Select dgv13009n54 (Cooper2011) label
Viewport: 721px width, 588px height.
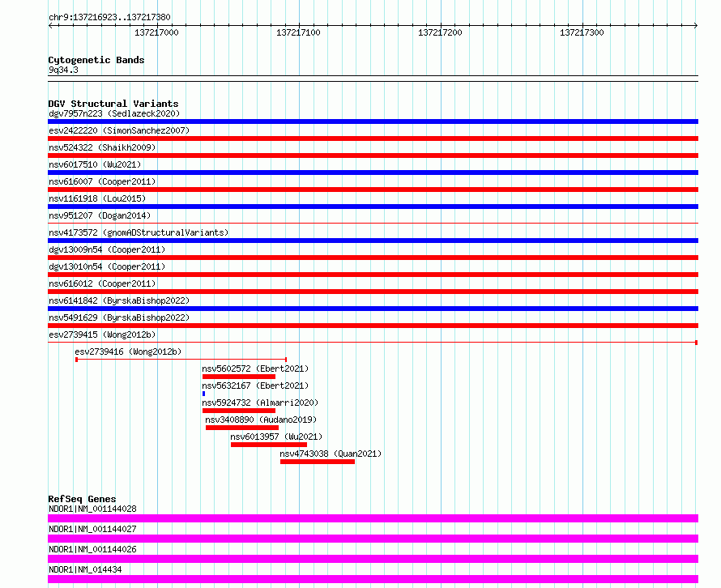107,249
